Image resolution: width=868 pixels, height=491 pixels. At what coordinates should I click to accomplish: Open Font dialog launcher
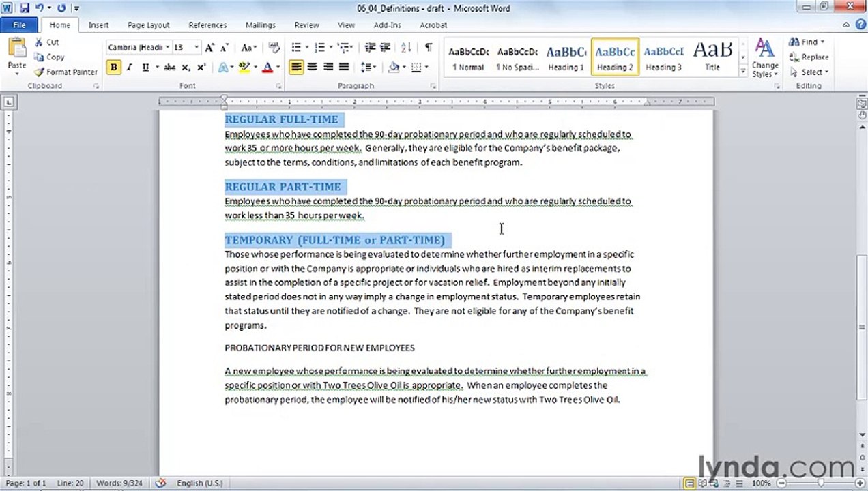click(x=278, y=87)
